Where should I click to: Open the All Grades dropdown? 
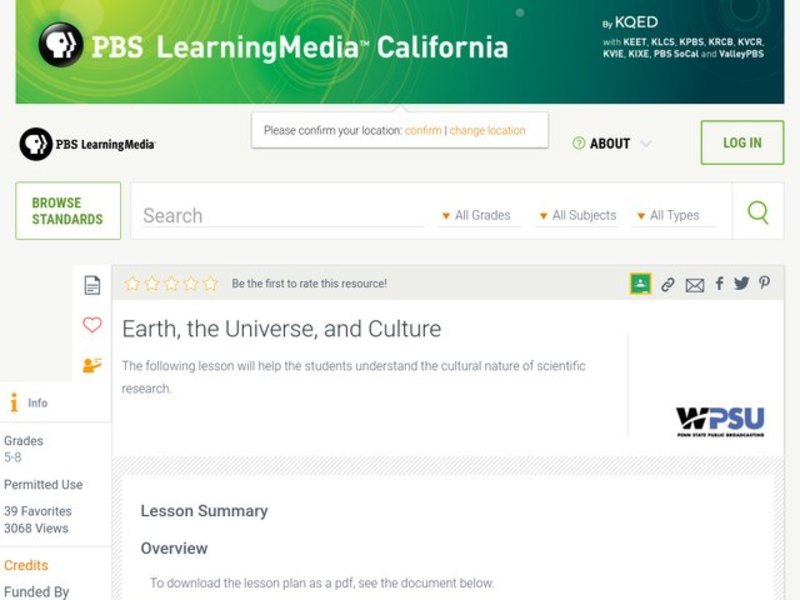tap(479, 215)
